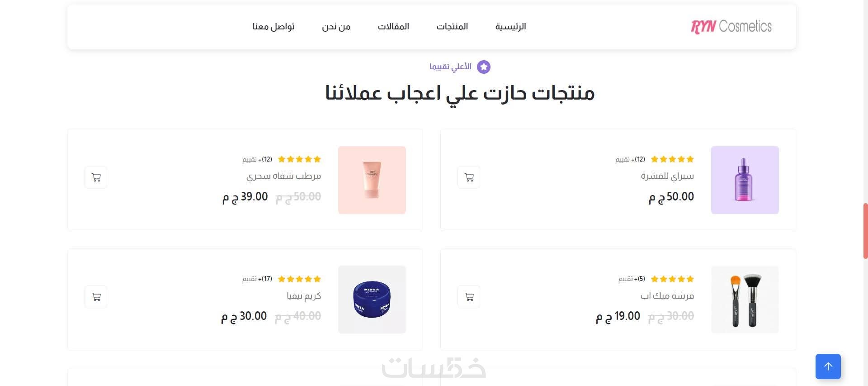Viewport: 868px width, 386px height.
Task: Open the purple serum bottle thumbnail
Action: [x=745, y=180]
